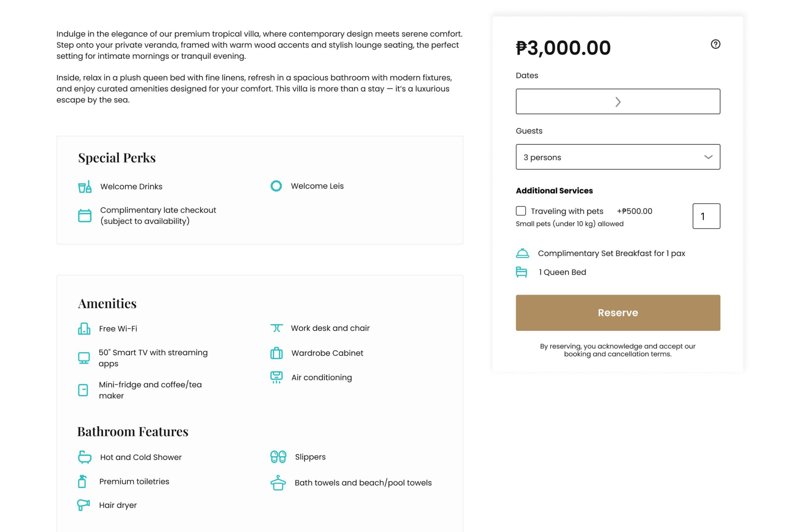Click the Wardrobe Cabinet icon

tap(276, 353)
